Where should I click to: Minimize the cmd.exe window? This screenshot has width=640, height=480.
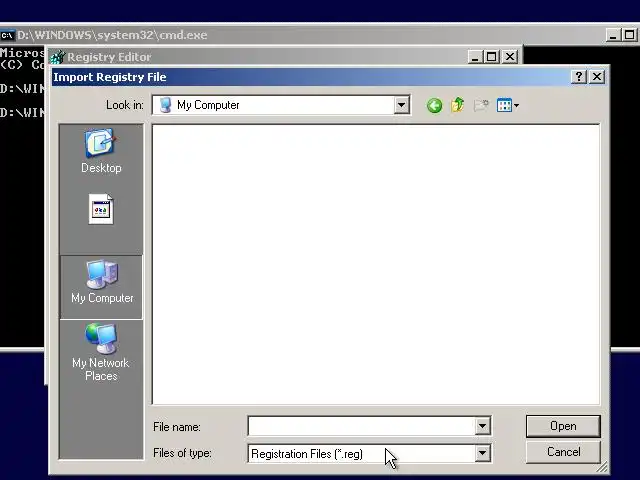(x=613, y=35)
